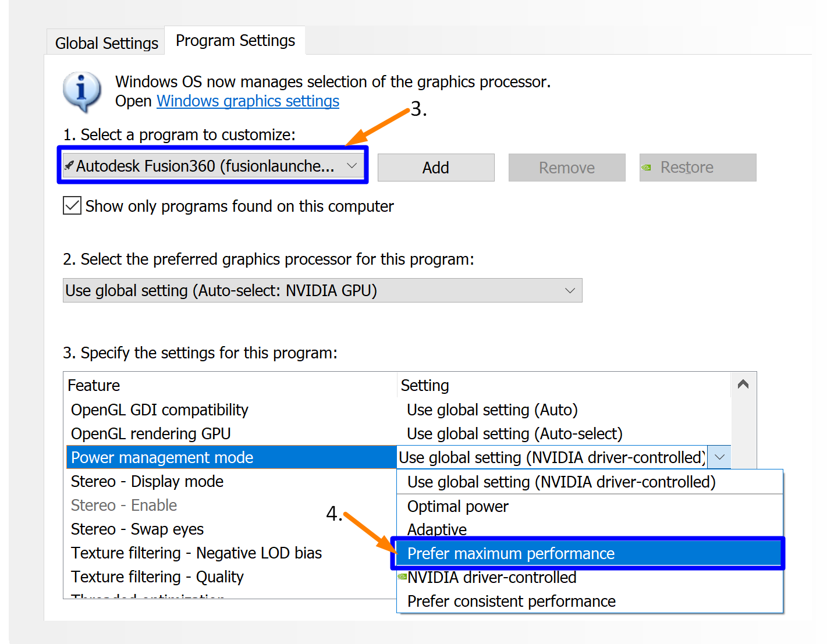Select the Power management mode row
Viewport: 827px width, 644px height.
click(162, 458)
